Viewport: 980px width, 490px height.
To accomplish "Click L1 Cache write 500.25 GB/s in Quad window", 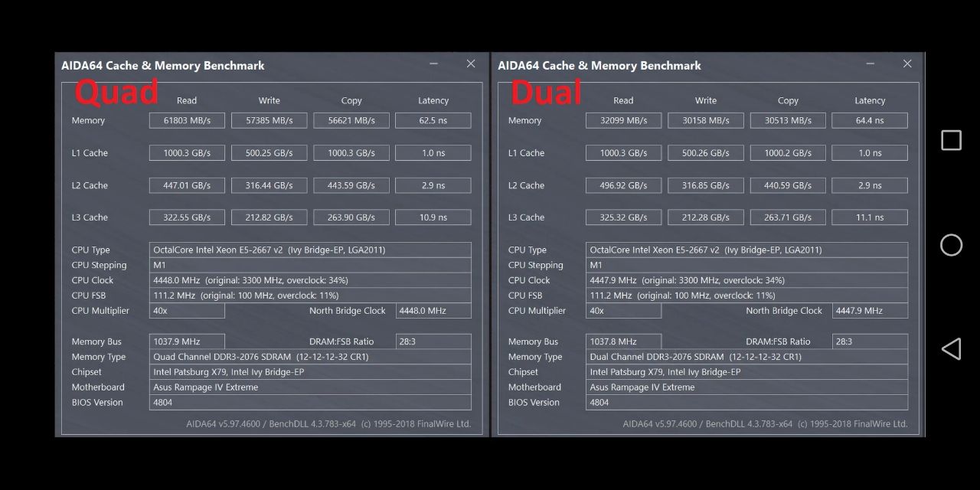I will pyautogui.click(x=269, y=153).
